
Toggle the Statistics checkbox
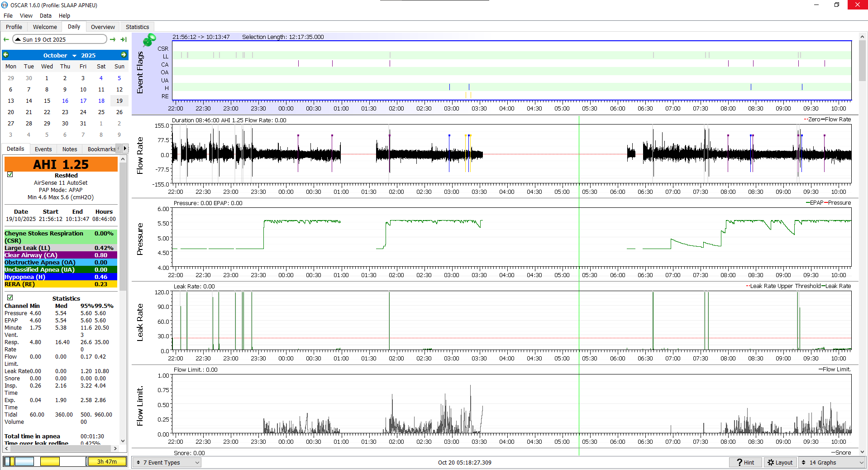click(x=10, y=297)
